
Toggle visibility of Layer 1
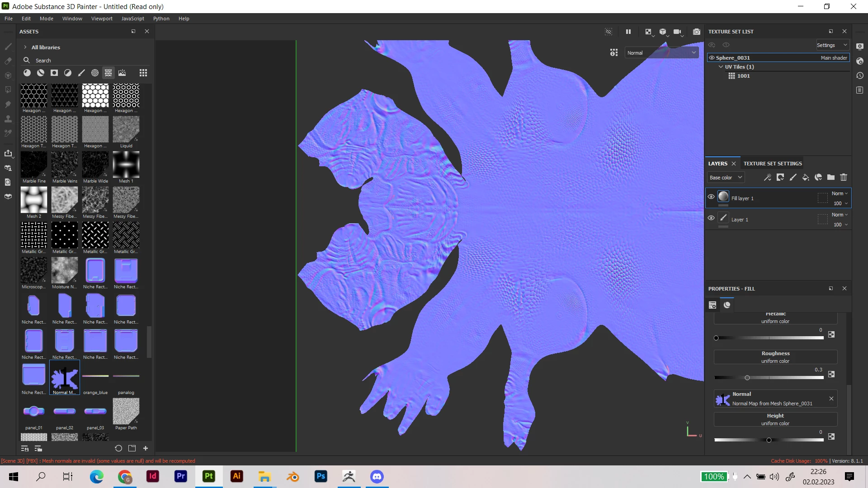point(711,218)
